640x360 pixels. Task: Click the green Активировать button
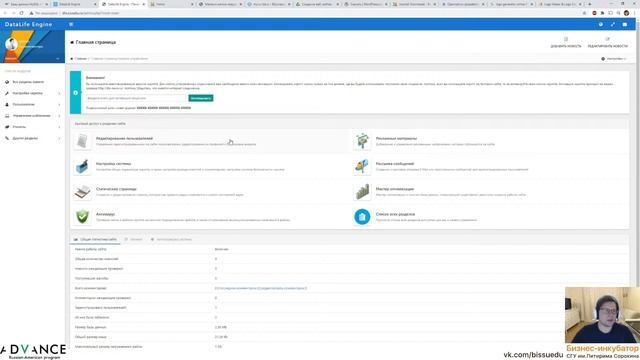click(201, 98)
